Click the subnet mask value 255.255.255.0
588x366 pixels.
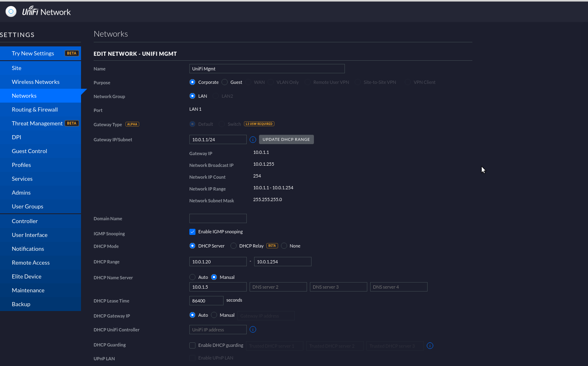(x=268, y=199)
